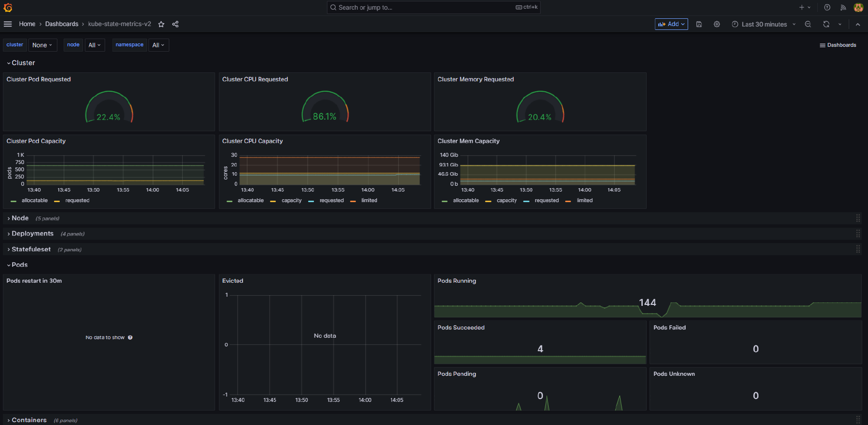Share the dashboard via share icon
The image size is (868, 425).
(176, 24)
